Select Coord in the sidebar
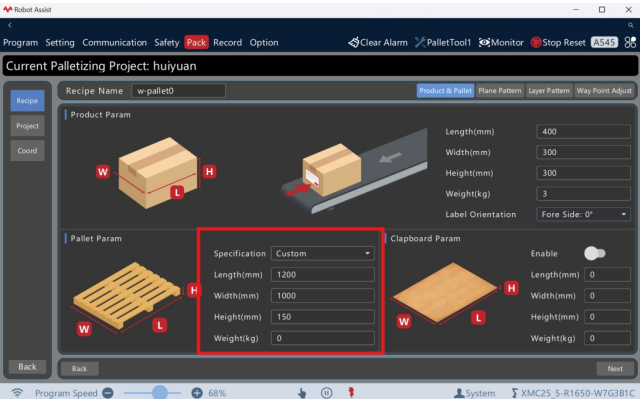The width and height of the screenshot is (640, 399). coord(27,151)
